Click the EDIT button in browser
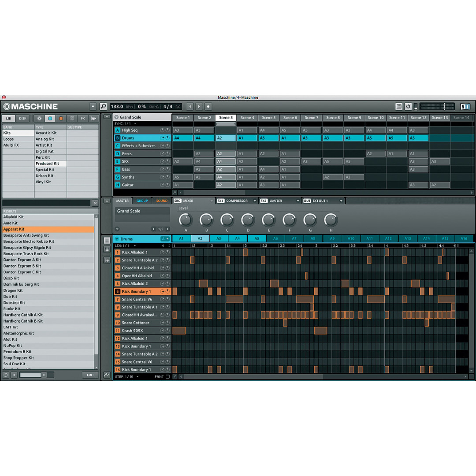Image resolution: width=476 pixels, height=476 pixels. pyautogui.click(x=90, y=375)
